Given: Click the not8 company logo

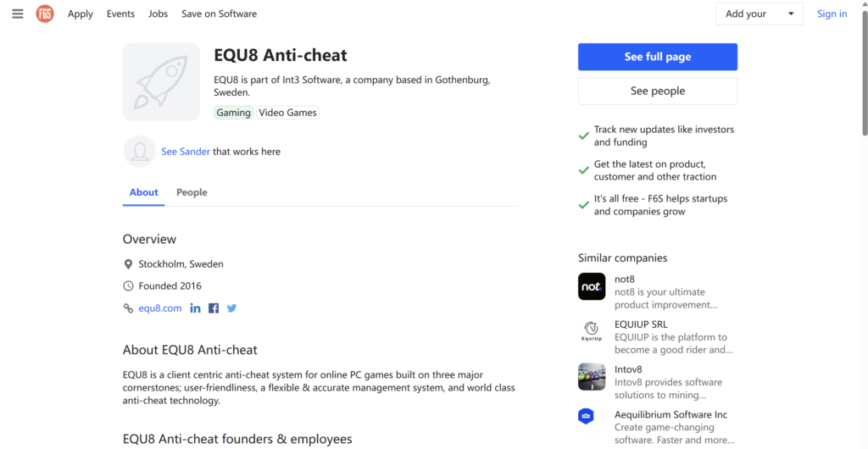Looking at the screenshot, I should coord(592,286).
